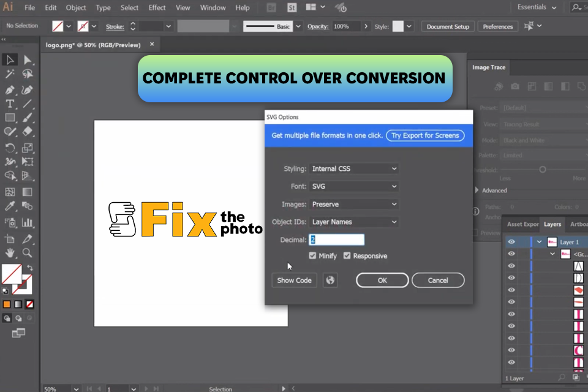Switch to the Layers tab
The height and width of the screenshot is (392, 588).
coord(552,224)
